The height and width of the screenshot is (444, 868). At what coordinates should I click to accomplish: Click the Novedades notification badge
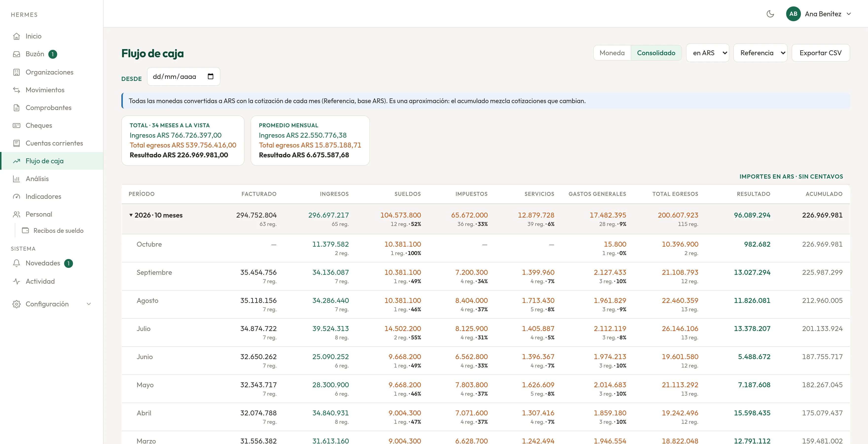(68, 263)
